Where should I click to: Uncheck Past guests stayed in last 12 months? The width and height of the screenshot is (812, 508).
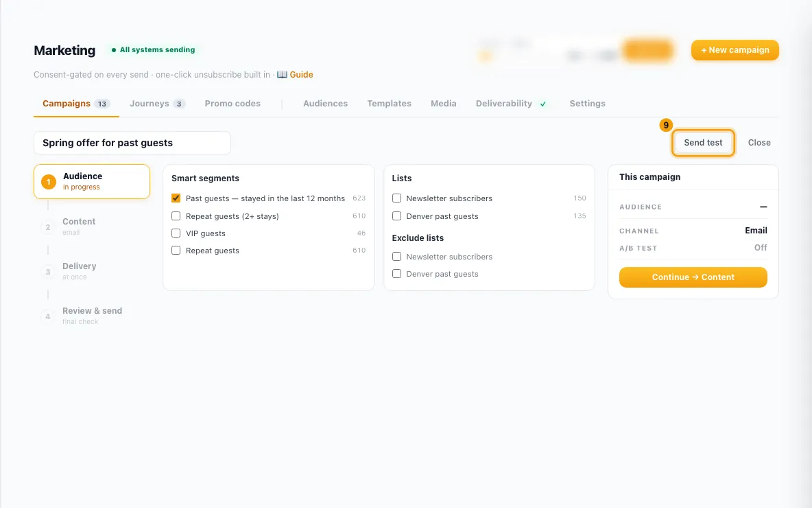click(176, 198)
